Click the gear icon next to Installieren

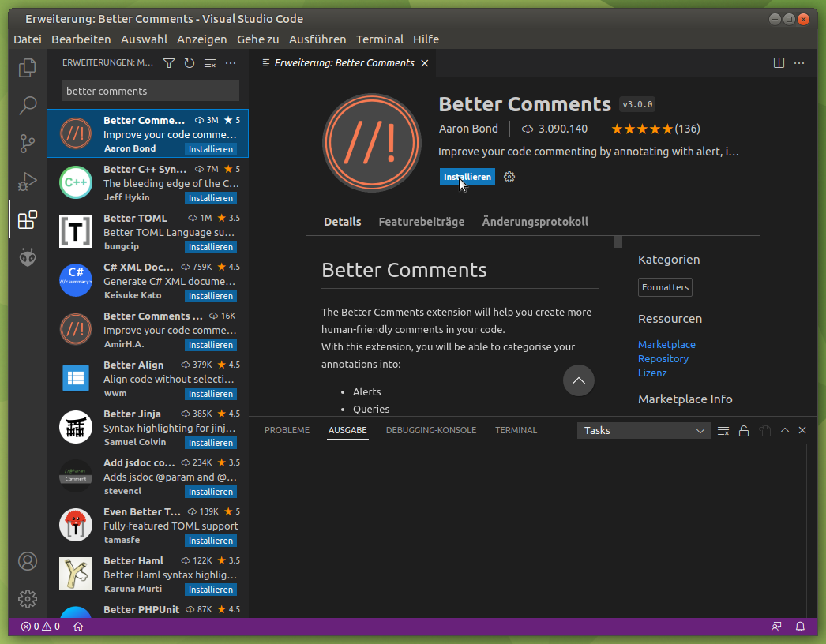pyautogui.click(x=509, y=177)
